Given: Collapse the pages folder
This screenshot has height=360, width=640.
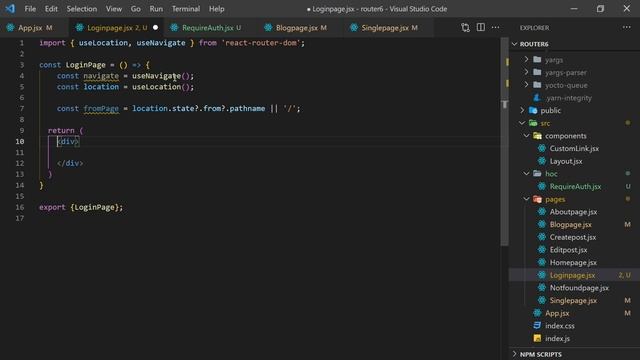Looking at the screenshot, I should (574, 199).
